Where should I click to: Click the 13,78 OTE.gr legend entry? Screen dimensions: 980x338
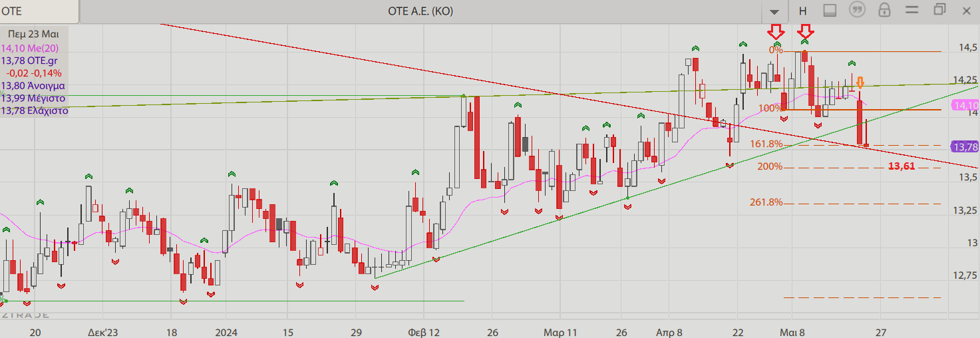(29, 61)
